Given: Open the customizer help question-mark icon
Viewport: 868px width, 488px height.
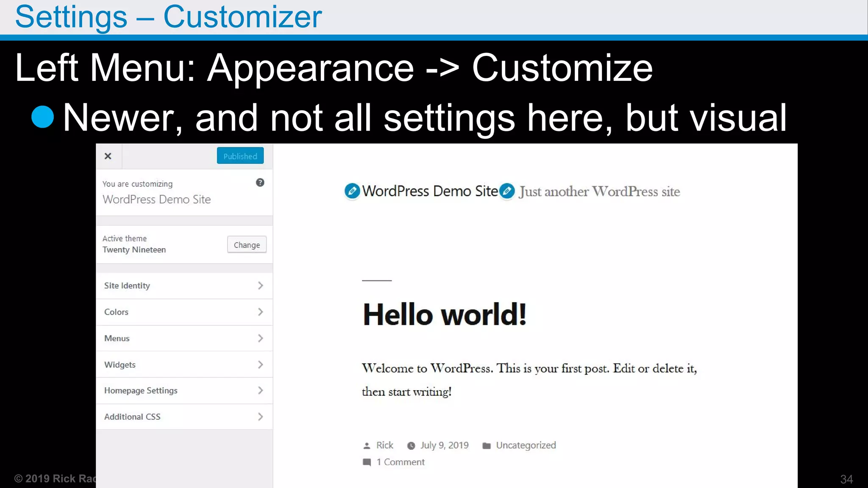Looking at the screenshot, I should tap(260, 183).
